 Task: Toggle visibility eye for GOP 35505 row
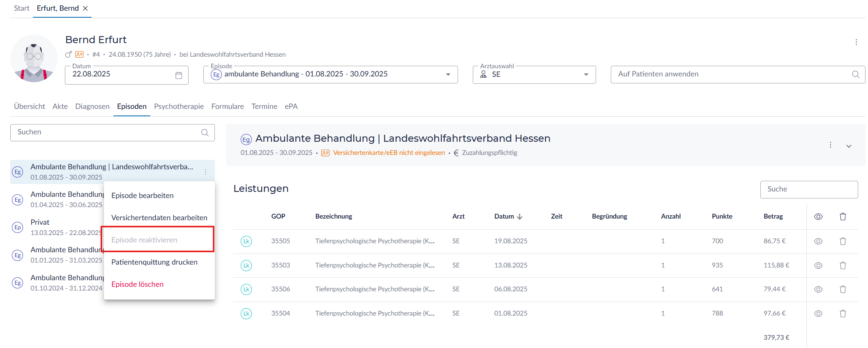coord(818,241)
